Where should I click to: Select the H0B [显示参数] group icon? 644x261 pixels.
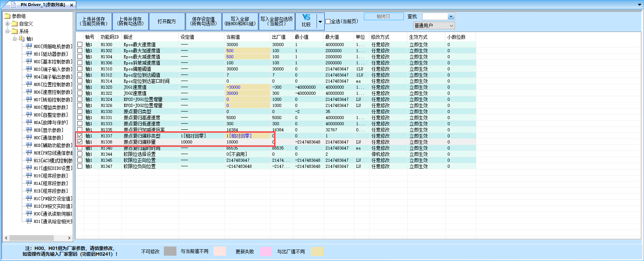point(29,130)
